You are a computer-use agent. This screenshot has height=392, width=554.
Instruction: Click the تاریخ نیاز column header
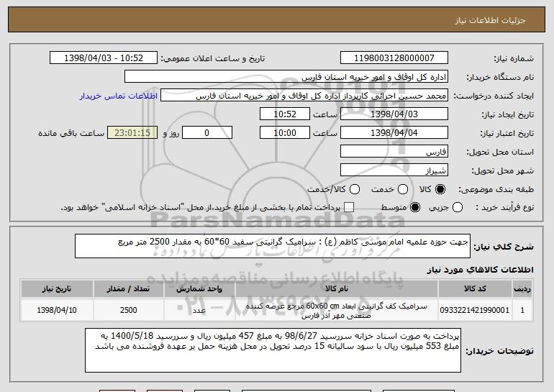click(57, 289)
